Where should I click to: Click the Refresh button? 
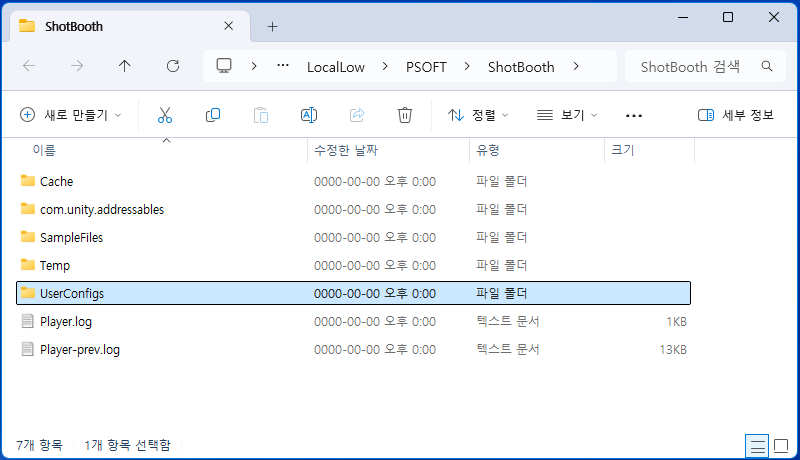coord(173,66)
